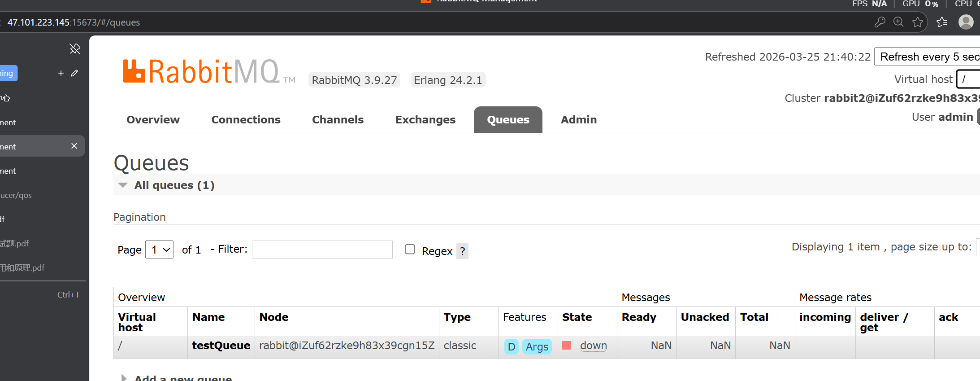Click the Args feature badge
The width and height of the screenshot is (980, 381).
(537, 347)
